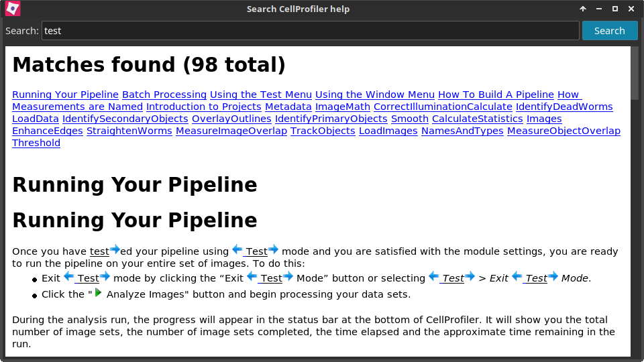Open the How Measurements are Named link
Image resolution: width=644 pixels, height=362 pixels.
tap(78, 107)
